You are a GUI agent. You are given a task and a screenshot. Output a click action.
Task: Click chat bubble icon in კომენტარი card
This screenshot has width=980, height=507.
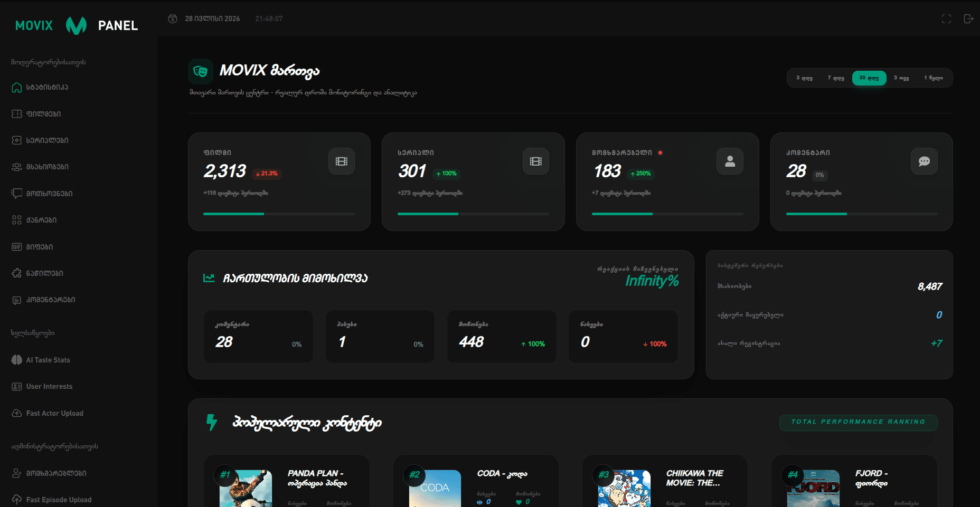[x=925, y=161]
